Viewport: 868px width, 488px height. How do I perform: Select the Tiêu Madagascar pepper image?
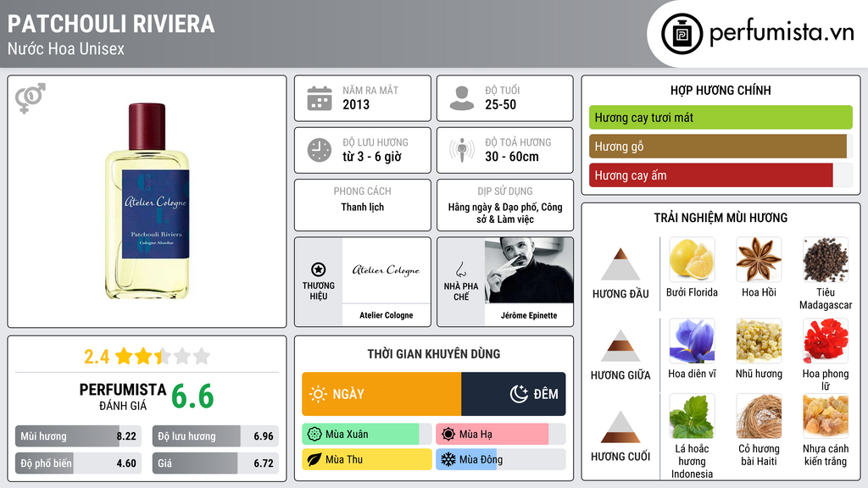pos(826,260)
